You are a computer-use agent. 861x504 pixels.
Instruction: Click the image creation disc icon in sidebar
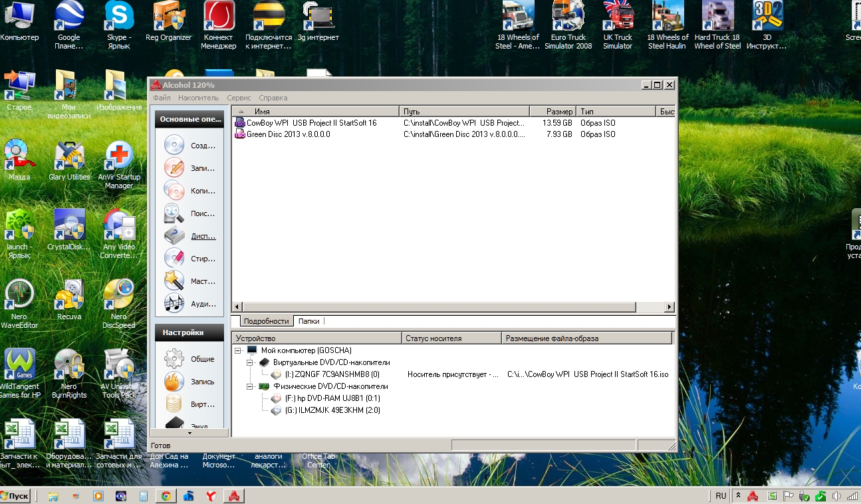click(x=174, y=146)
